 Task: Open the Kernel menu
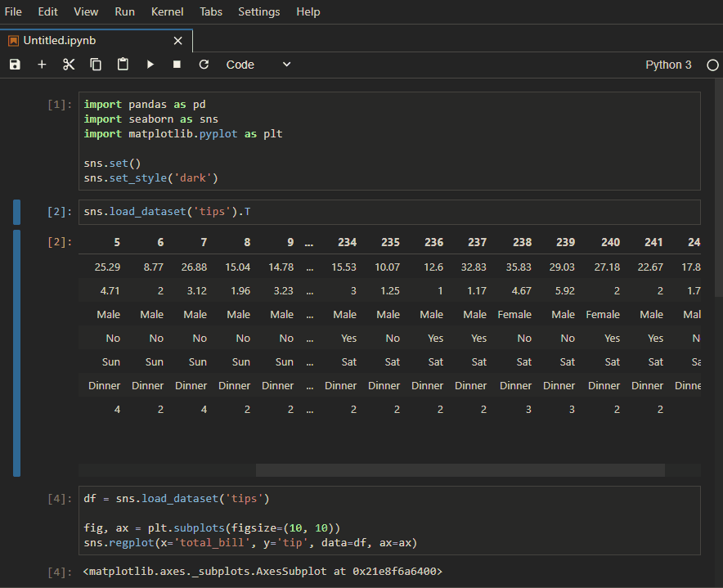click(x=167, y=12)
